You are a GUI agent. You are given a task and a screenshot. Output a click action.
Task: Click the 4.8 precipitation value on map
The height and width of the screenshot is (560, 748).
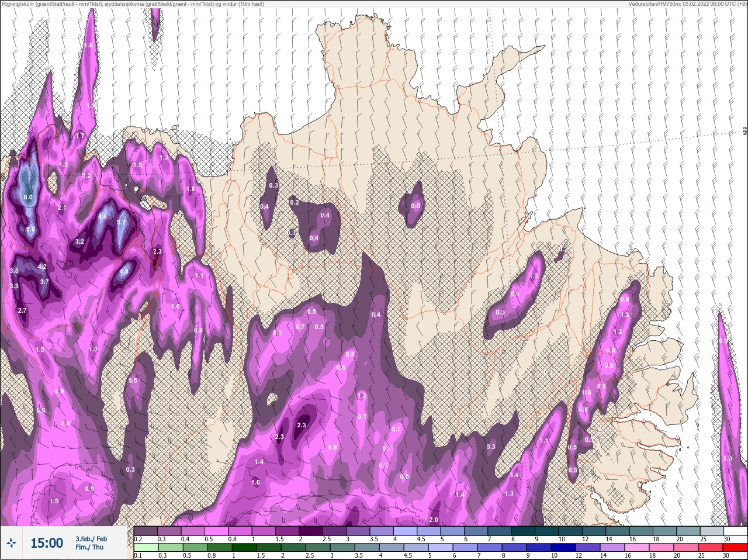pyautogui.click(x=124, y=271)
